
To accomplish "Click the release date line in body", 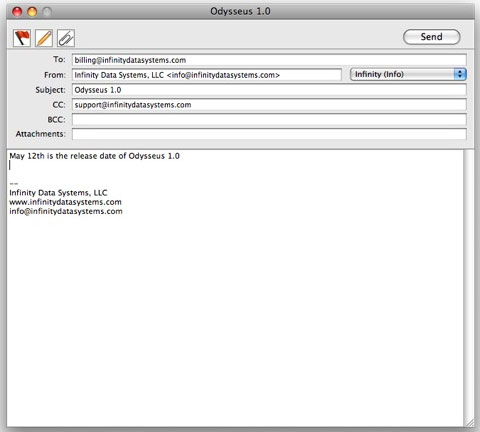I will (94, 156).
